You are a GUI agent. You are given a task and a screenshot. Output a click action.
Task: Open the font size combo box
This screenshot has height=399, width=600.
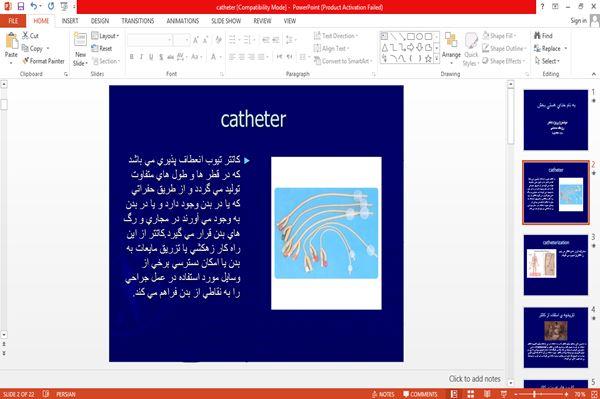[x=181, y=40]
